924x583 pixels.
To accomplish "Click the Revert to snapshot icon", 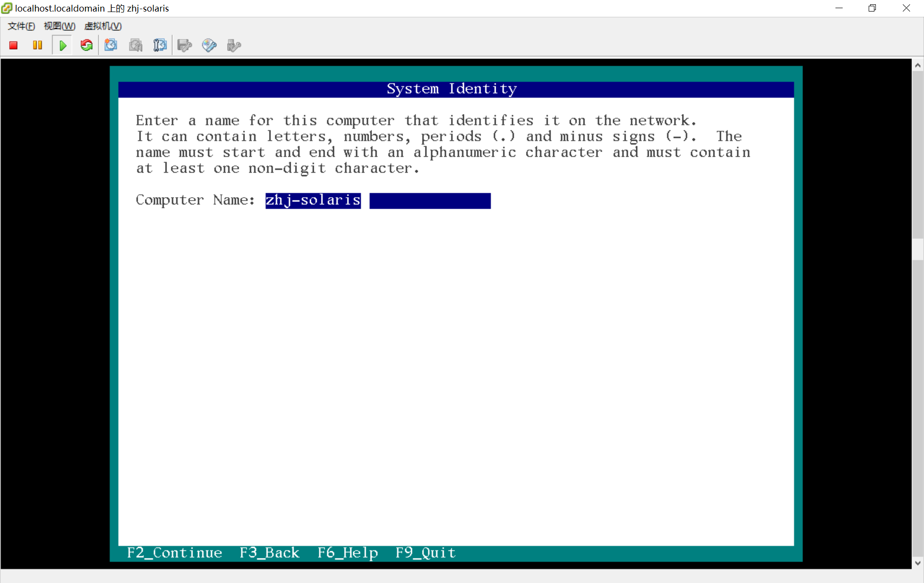I will [136, 45].
